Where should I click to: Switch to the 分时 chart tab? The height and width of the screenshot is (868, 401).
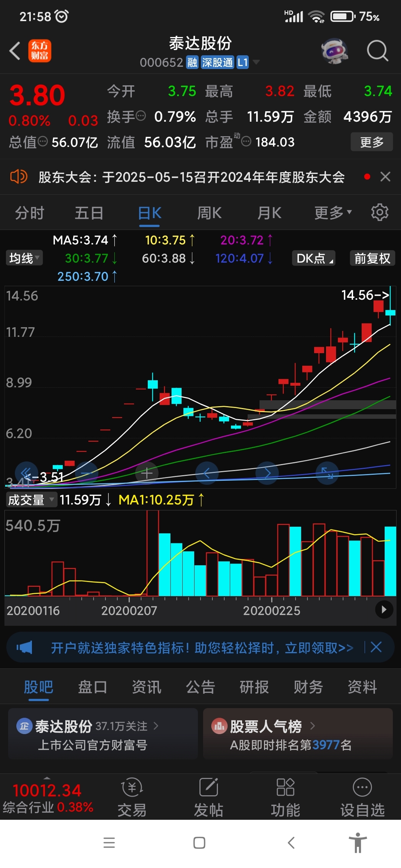coord(30,213)
